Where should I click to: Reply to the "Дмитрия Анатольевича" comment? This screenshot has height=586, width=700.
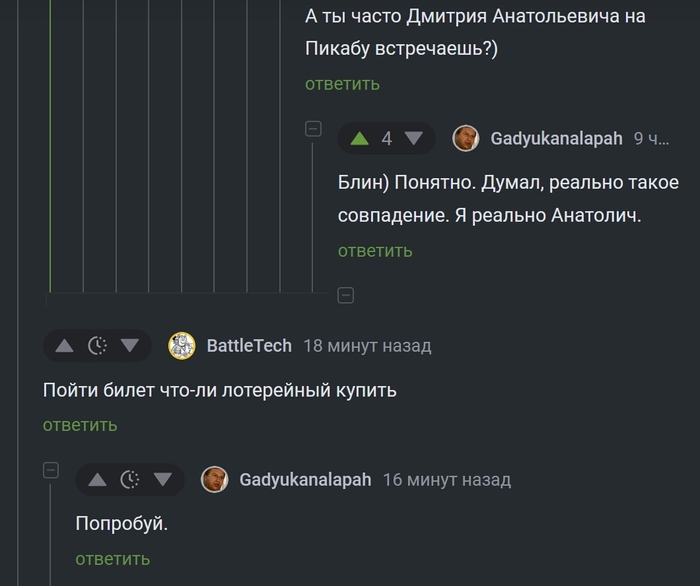point(343,84)
